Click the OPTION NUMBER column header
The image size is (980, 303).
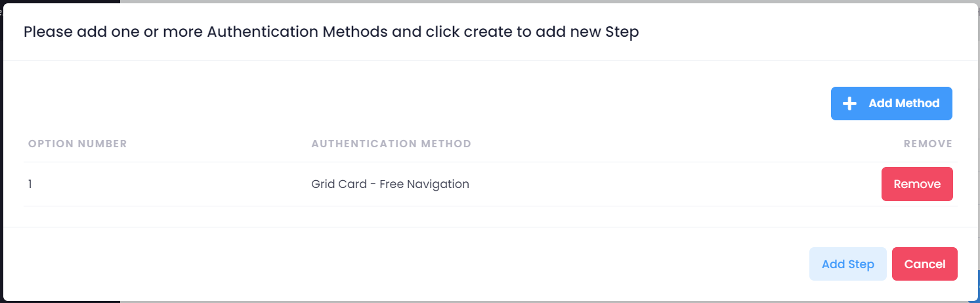77,144
